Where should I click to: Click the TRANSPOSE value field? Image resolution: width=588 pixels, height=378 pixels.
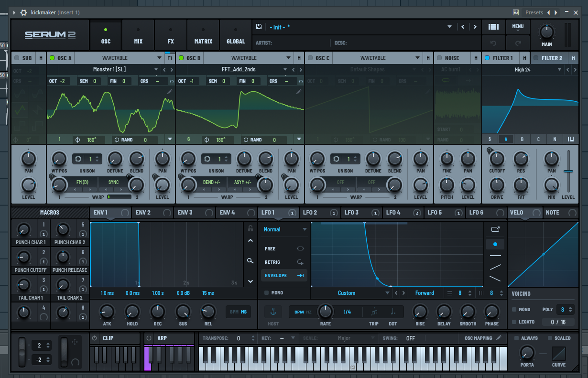(239, 338)
